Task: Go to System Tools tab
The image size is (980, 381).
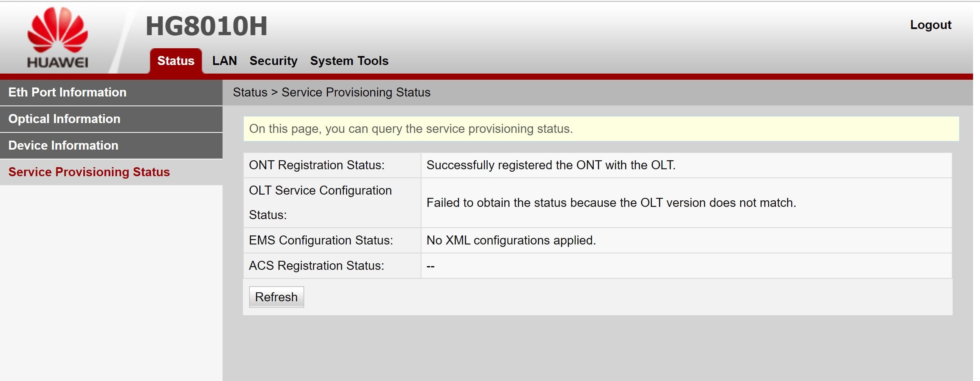Action: (x=349, y=61)
